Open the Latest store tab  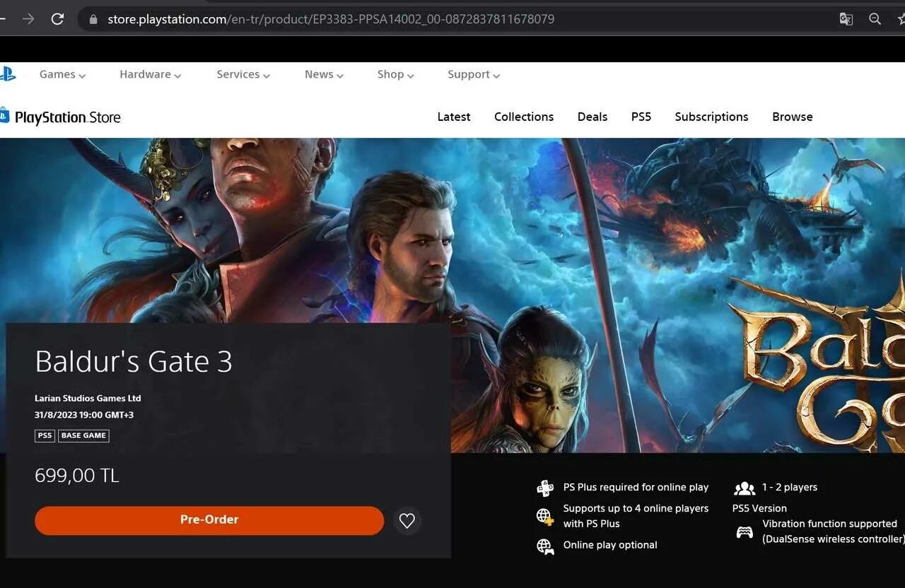[454, 117]
